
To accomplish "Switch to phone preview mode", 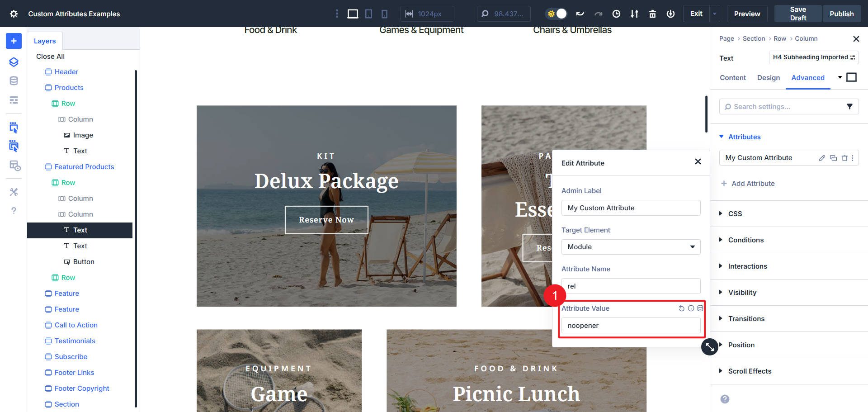I will click(384, 14).
